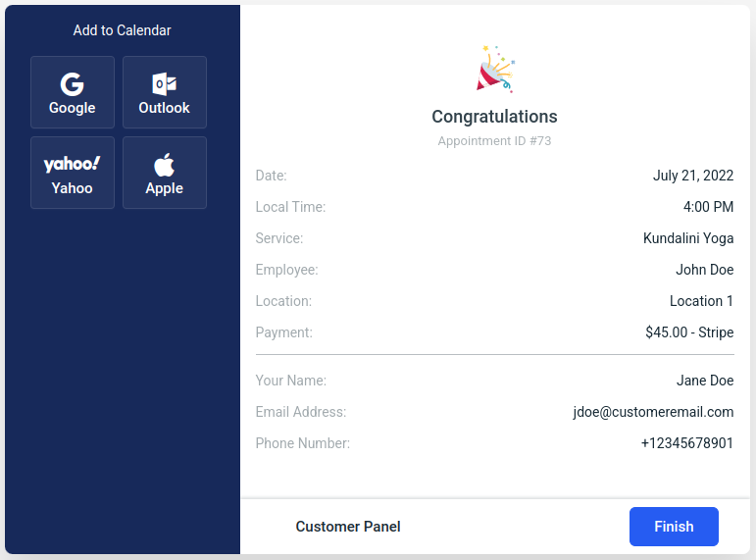Click the Congratulations heading

coord(494,117)
